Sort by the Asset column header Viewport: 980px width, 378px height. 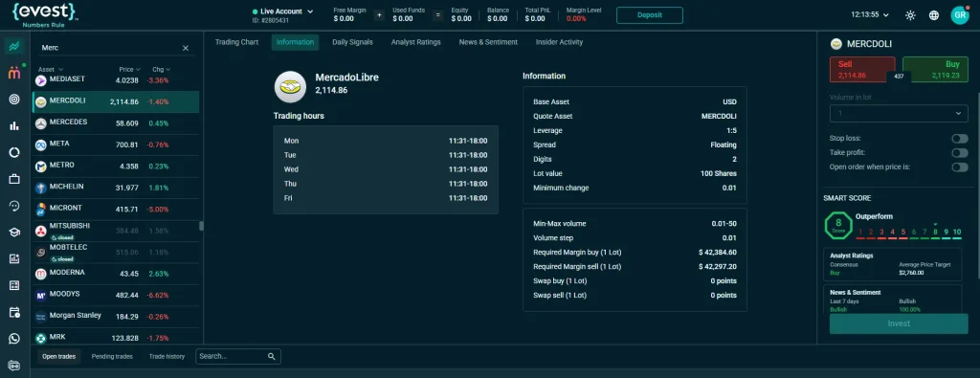(x=51, y=69)
